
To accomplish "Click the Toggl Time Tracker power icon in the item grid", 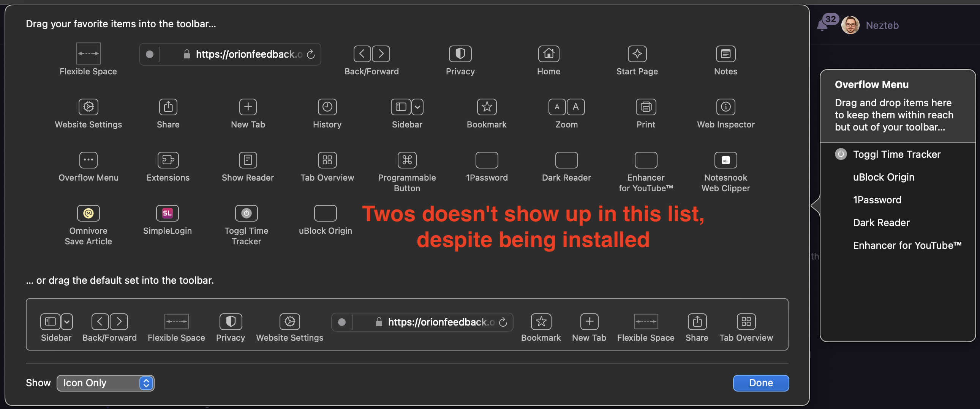I will tap(247, 213).
